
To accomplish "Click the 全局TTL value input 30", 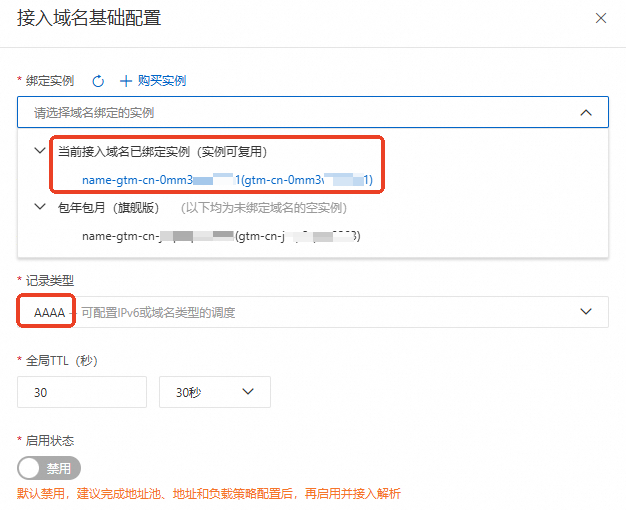I will pyautogui.click(x=82, y=392).
